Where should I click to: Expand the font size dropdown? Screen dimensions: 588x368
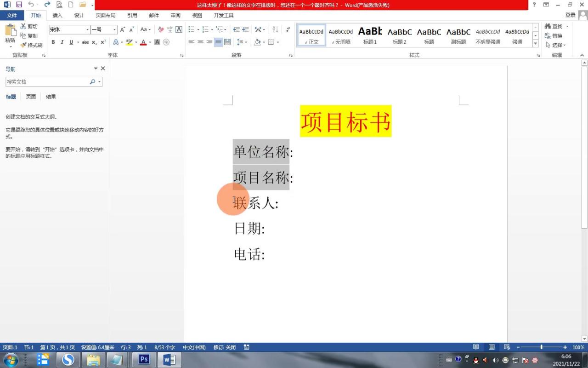click(x=114, y=29)
